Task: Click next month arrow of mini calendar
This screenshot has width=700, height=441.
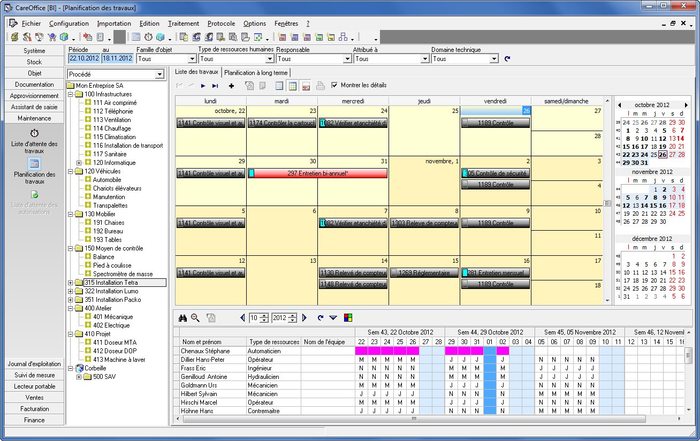Action: point(686,105)
